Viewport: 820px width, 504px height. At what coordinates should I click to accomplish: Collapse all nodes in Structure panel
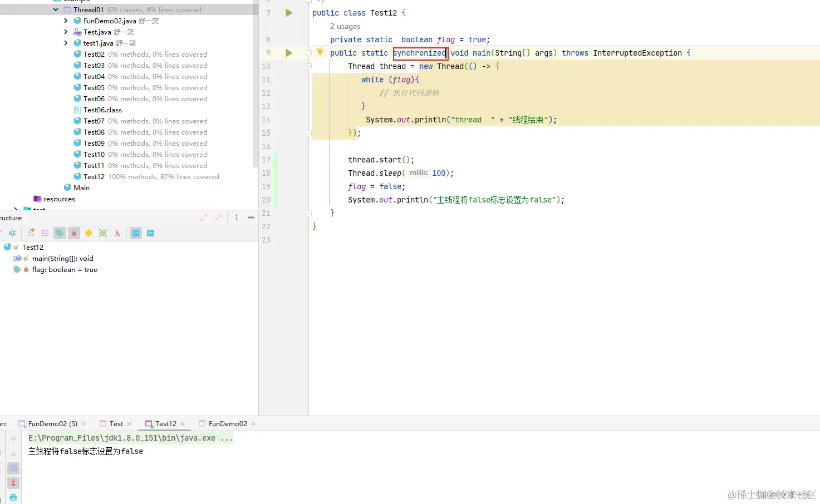click(218, 218)
